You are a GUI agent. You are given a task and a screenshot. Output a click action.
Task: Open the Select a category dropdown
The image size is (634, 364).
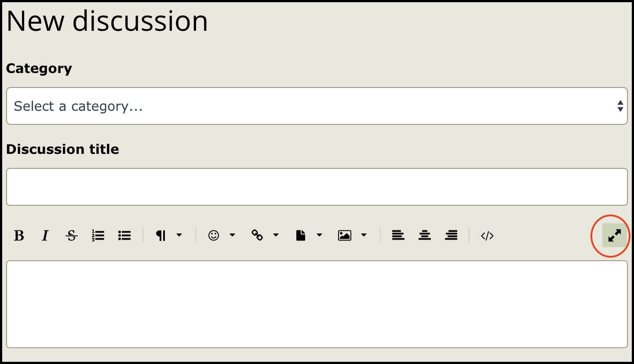pyautogui.click(x=317, y=106)
